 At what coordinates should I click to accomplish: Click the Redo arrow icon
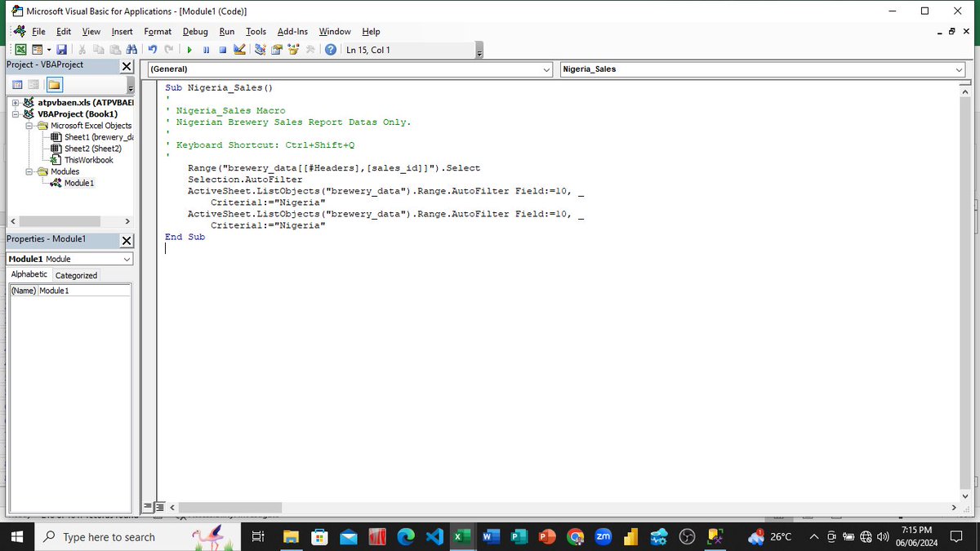pyautogui.click(x=168, y=51)
